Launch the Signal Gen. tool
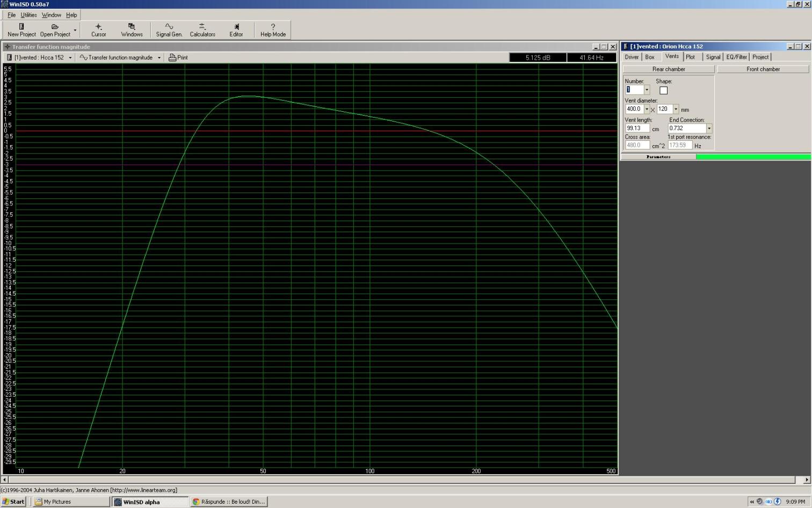The width and height of the screenshot is (812, 508). (169, 30)
